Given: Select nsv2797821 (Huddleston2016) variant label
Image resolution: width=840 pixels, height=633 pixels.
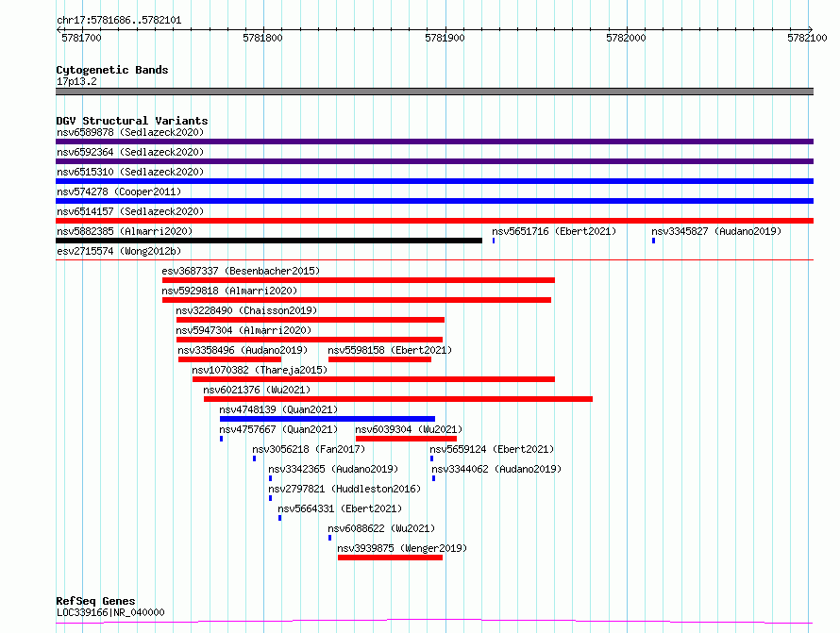Looking at the screenshot, I should point(344,489).
